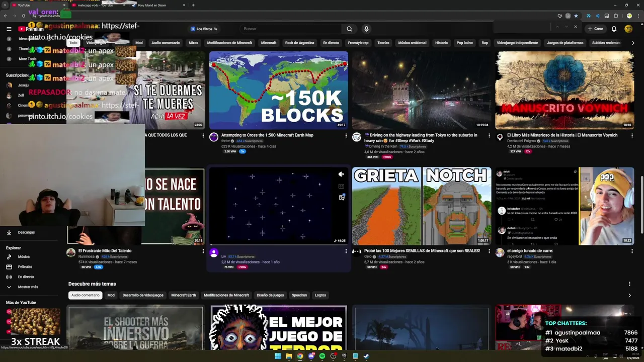Screen dimensions: 644x362
Task: Select the Diseño de juegos topic chip
Action: click(270, 295)
